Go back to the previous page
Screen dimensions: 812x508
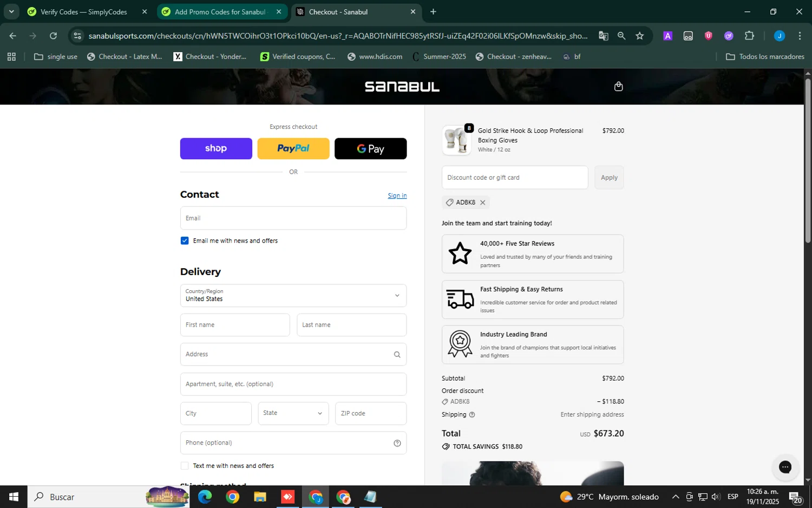tap(12, 36)
